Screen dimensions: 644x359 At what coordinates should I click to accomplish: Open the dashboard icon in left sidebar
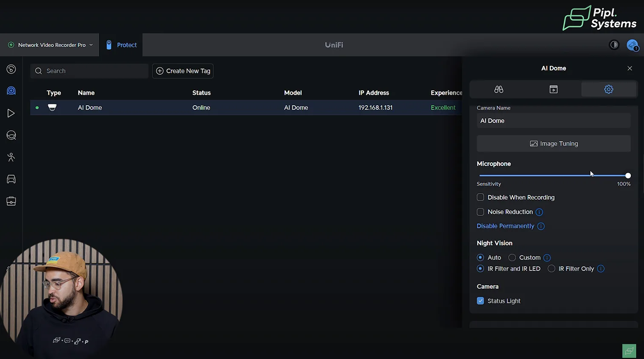click(x=11, y=69)
